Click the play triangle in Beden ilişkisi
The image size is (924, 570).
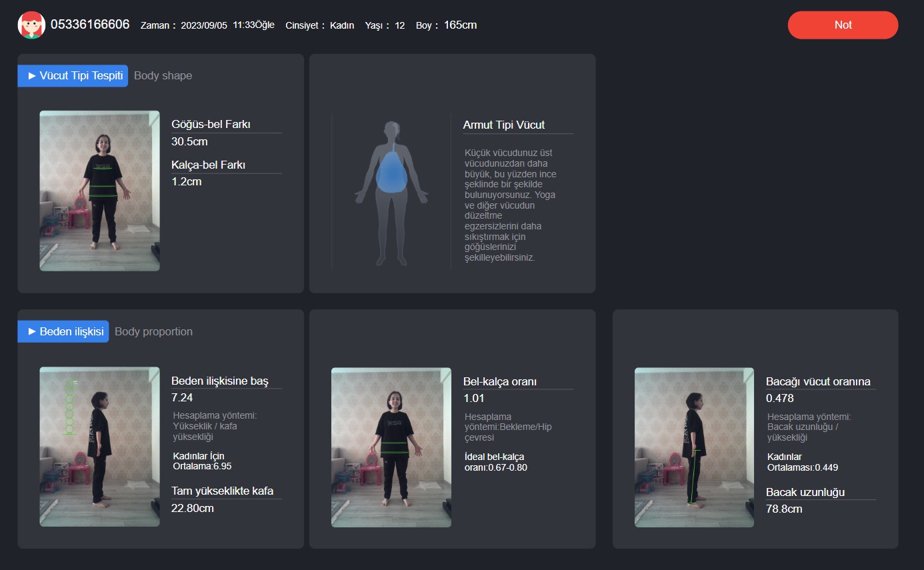(x=32, y=331)
